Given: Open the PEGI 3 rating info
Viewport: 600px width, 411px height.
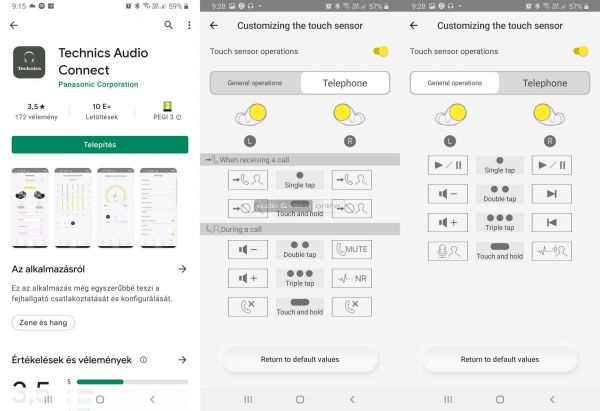Looking at the screenshot, I should (167, 111).
